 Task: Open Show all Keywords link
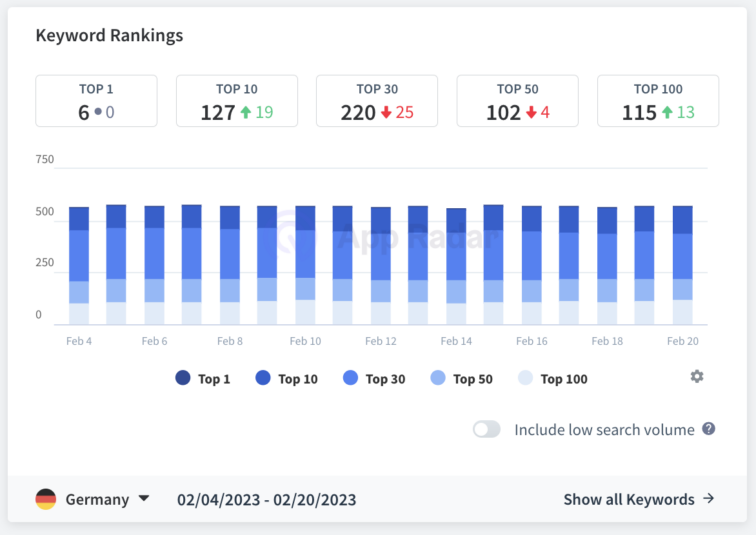pyautogui.click(x=628, y=499)
